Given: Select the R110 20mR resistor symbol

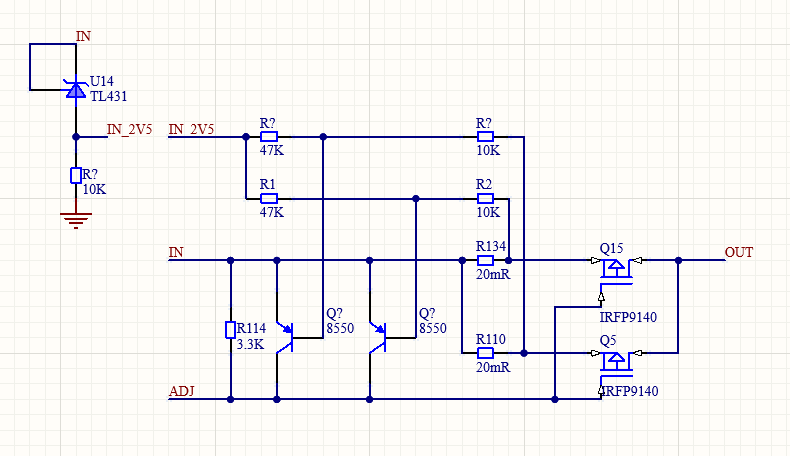Looking at the screenshot, I should 485,353.
